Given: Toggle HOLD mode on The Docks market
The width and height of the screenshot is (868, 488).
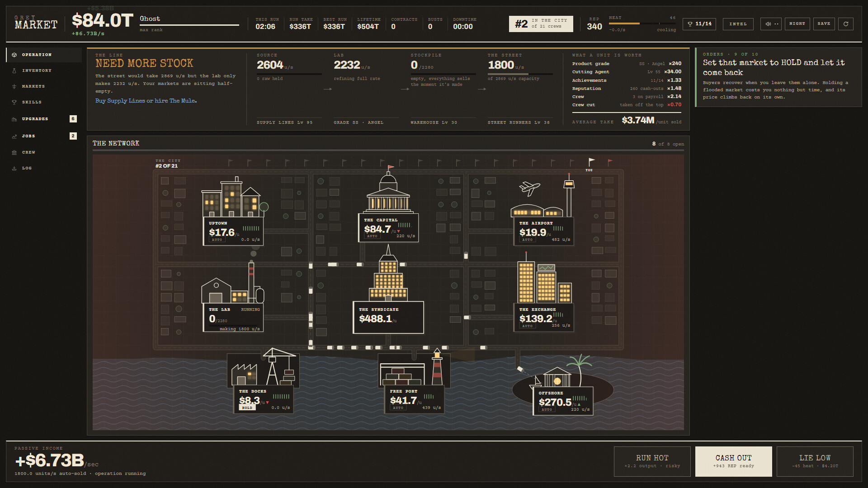Looking at the screenshot, I should 247,408.
